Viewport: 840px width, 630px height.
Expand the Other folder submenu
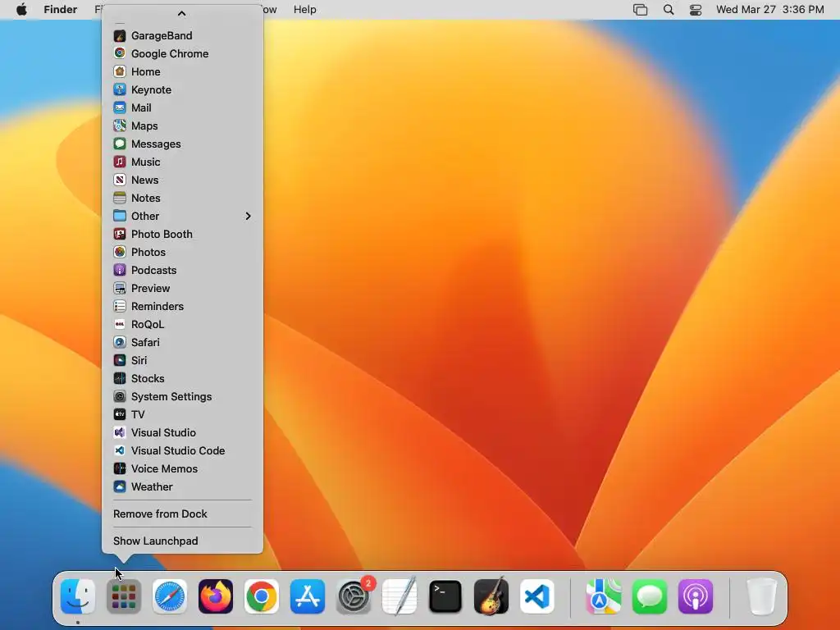pos(182,216)
